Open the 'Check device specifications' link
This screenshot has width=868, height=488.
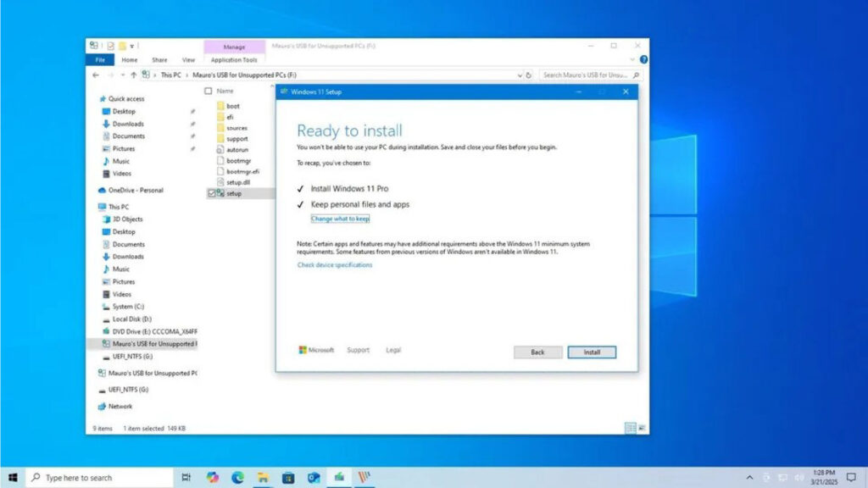[334, 265]
